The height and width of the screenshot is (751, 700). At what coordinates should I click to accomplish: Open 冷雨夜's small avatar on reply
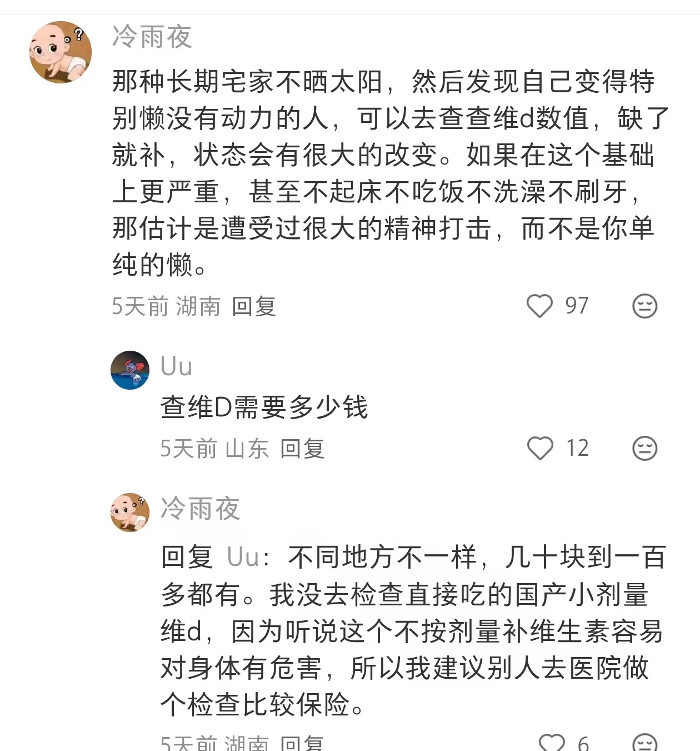click(x=130, y=512)
